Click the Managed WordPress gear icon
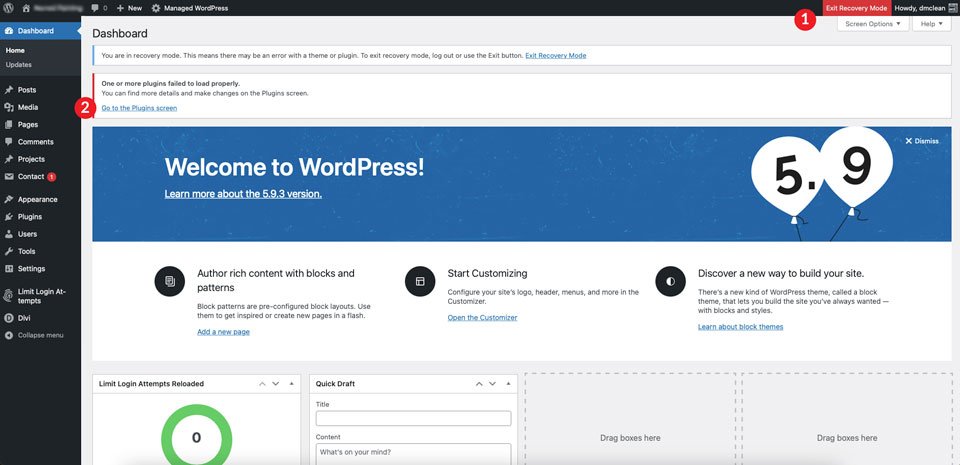960x465 pixels. point(156,9)
